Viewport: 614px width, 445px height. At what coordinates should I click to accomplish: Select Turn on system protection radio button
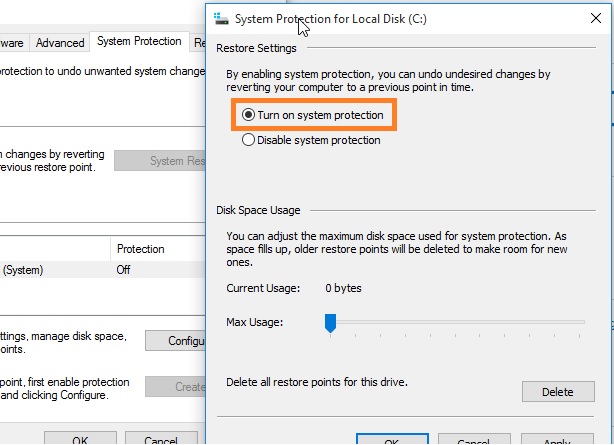coord(248,115)
